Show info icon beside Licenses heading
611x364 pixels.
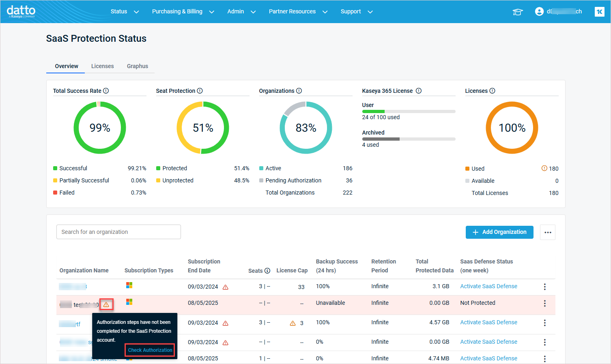pyautogui.click(x=492, y=91)
